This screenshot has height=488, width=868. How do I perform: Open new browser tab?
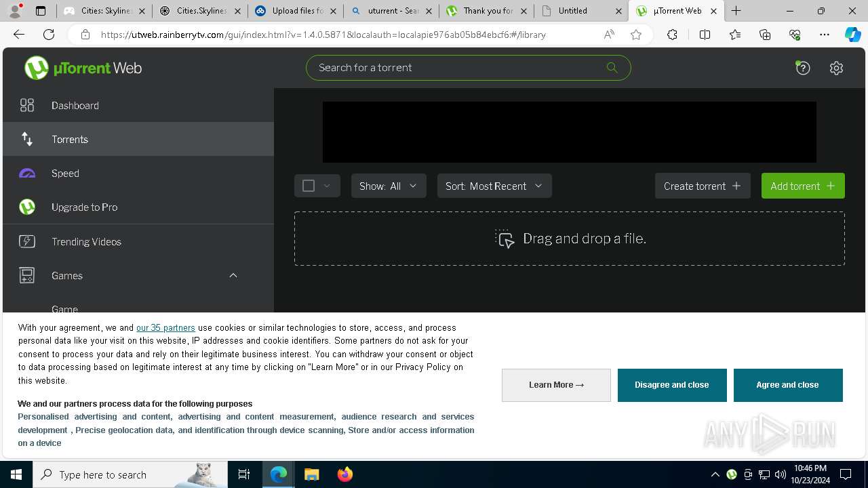[x=736, y=11]
